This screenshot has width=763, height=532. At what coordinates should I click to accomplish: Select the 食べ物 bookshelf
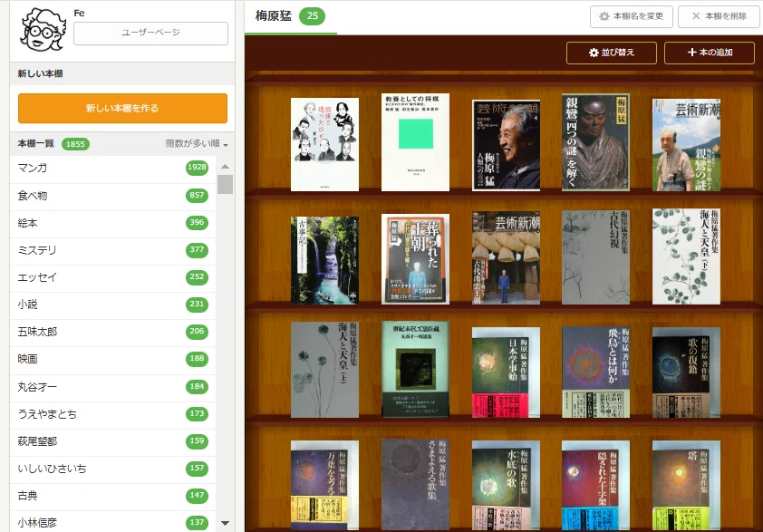point(112,196)
